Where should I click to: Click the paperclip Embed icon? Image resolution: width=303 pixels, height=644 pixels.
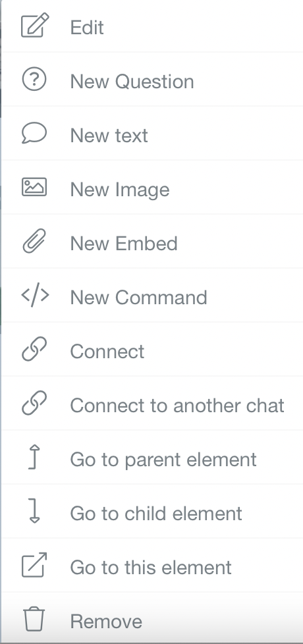point(34,241)
